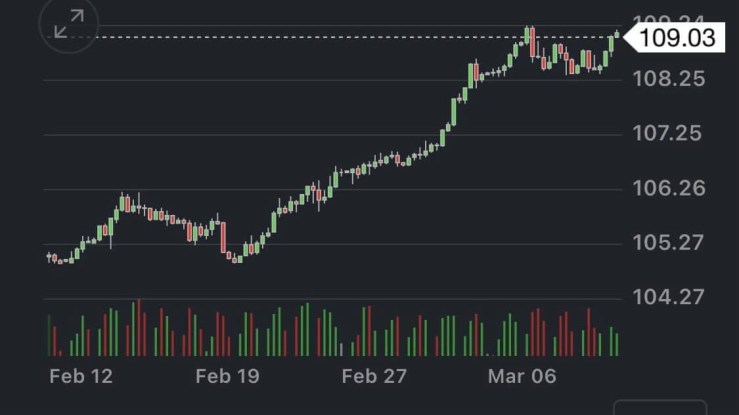Select the Mar 06 date label

pos(521,376)
